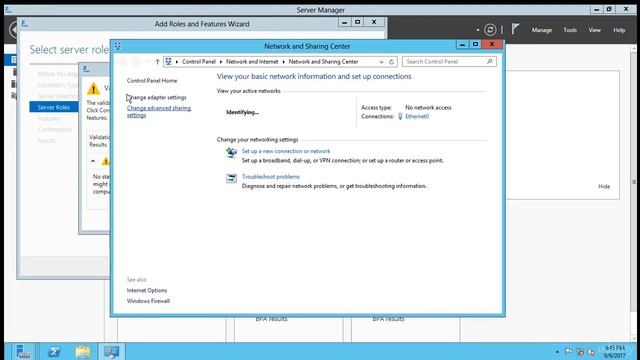Click the address bar Control Panel icon

[169, 62]
